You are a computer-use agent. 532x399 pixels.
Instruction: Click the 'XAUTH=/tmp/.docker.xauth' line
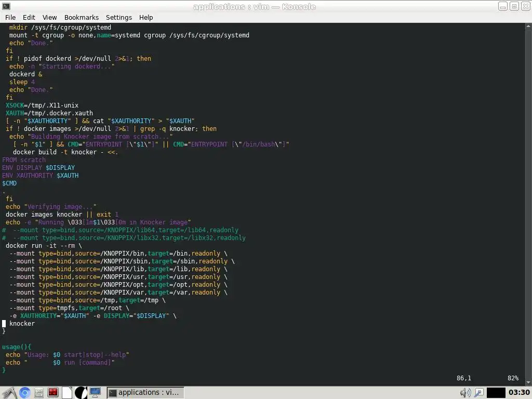(49, 113)
